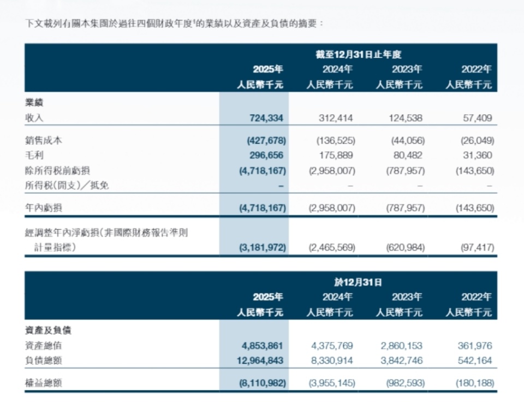Click the 2025 adjusted net loss (3,181,972)

pos(263,248)
